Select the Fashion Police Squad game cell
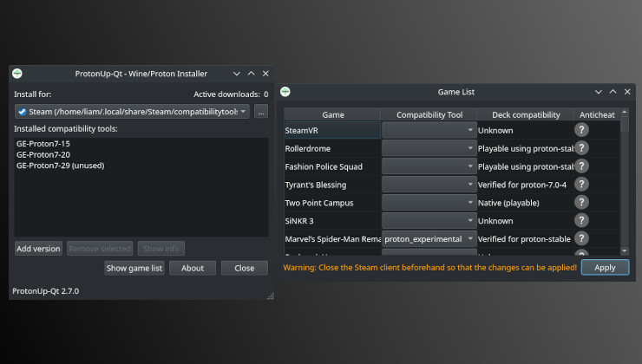The width and height of the screenshot is (642, 364). [x=332, y=166]
